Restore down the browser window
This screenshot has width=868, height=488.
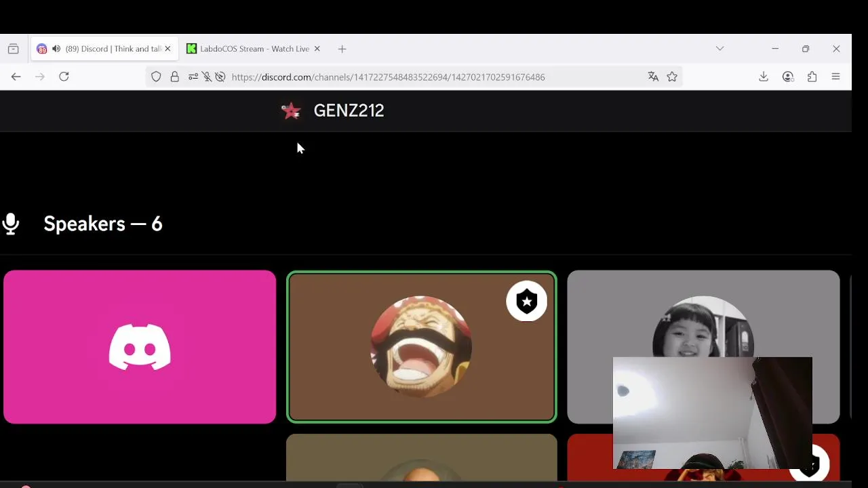pos(806,49)
